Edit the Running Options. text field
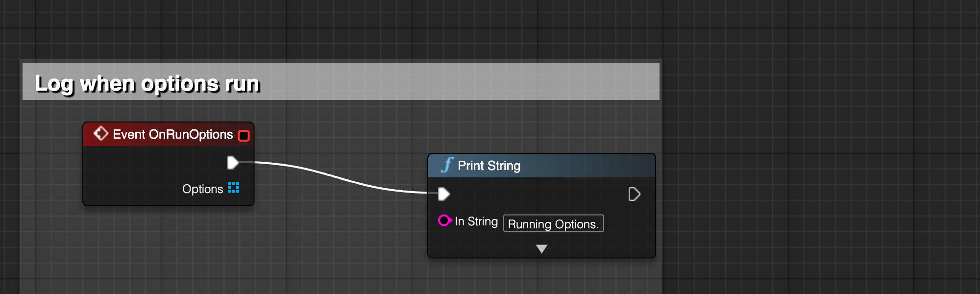980x294 pixels. point(553,223)
